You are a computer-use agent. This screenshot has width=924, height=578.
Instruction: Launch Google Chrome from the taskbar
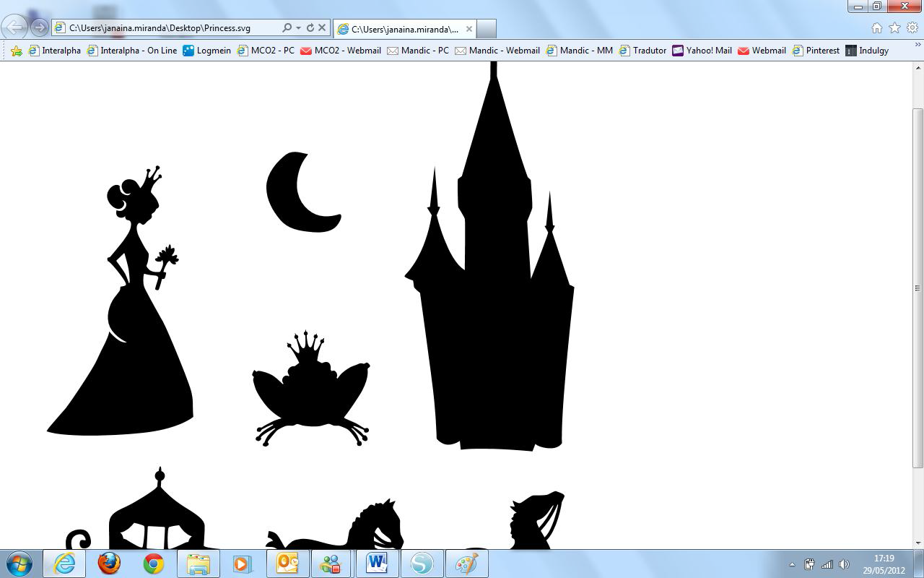coord(153,564)
